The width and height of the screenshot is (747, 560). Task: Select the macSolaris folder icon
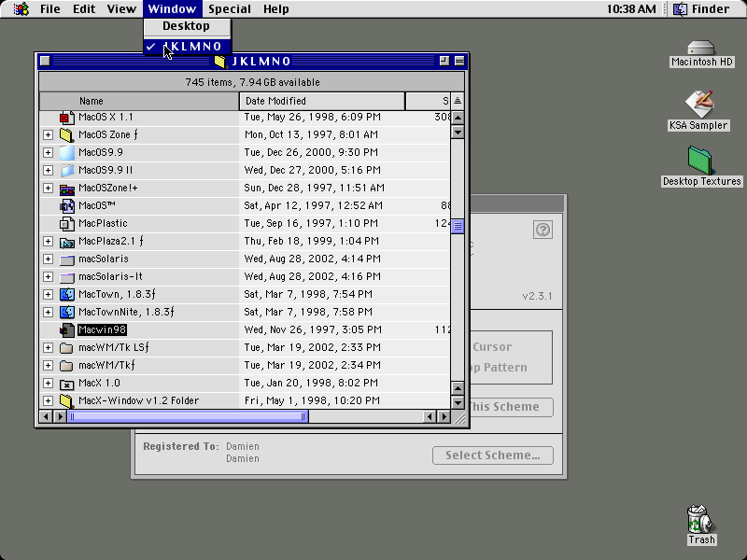pos(66,259)
